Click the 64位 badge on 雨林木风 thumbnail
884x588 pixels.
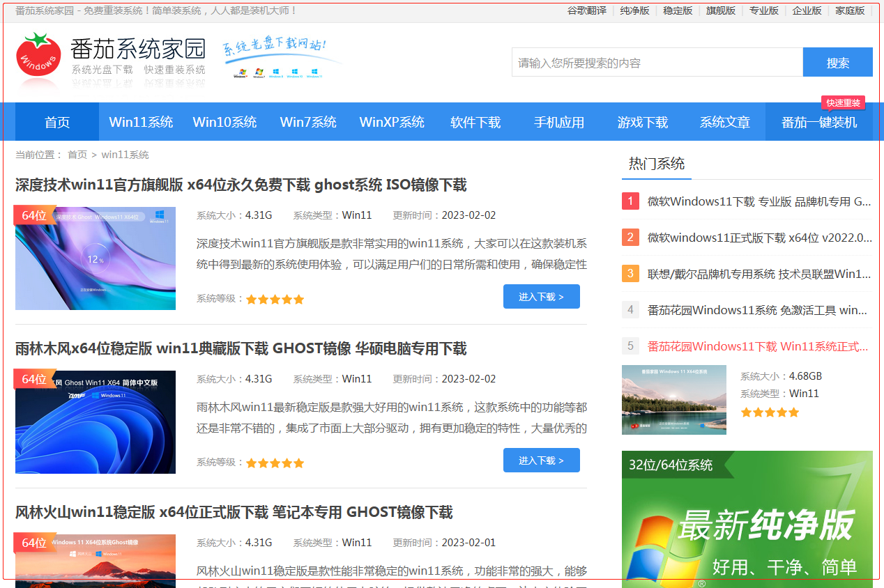tap(34, 379)
